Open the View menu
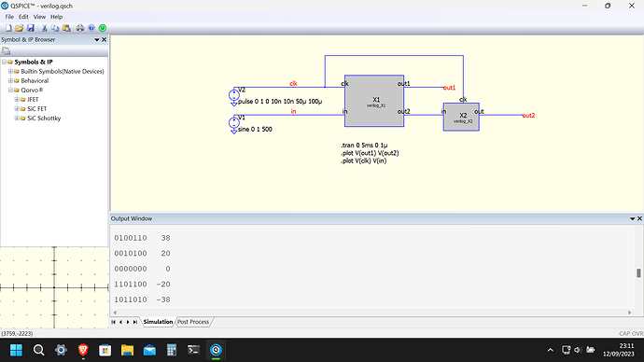 coord(39,17)
